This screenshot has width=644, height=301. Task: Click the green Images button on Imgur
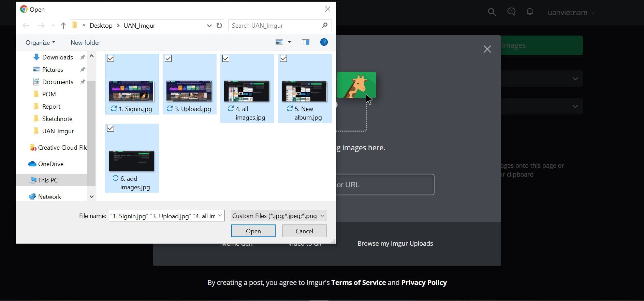point(542,45)
